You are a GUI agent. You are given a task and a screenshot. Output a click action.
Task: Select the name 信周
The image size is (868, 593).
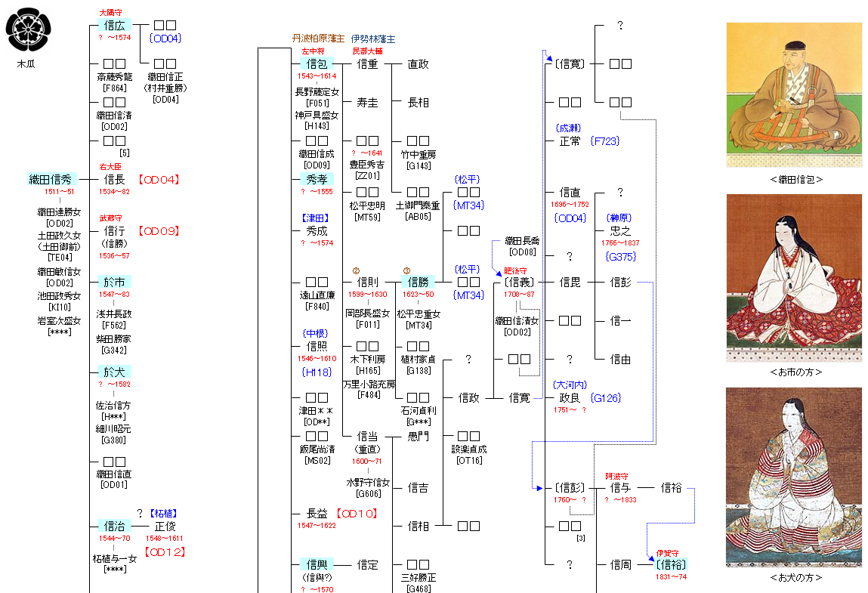(620, 565)
